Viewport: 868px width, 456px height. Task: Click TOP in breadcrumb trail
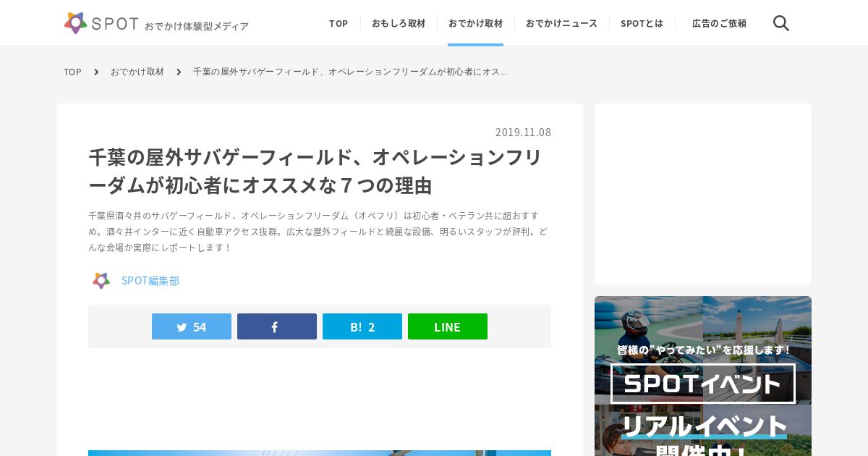72,72
